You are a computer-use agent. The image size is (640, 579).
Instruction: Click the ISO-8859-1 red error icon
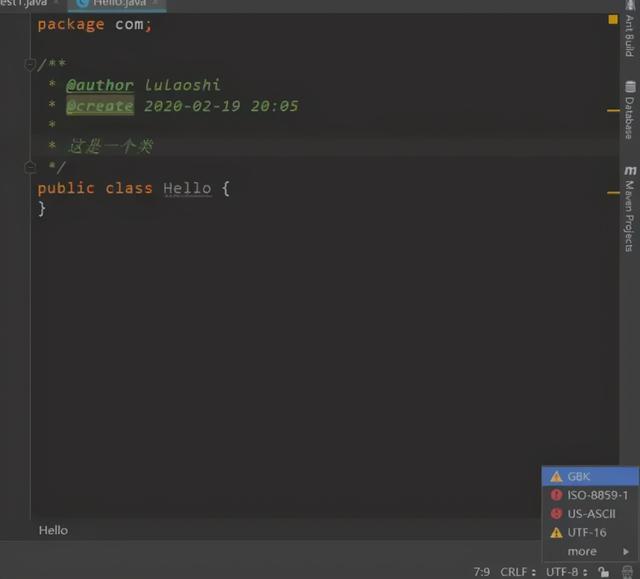556,495
